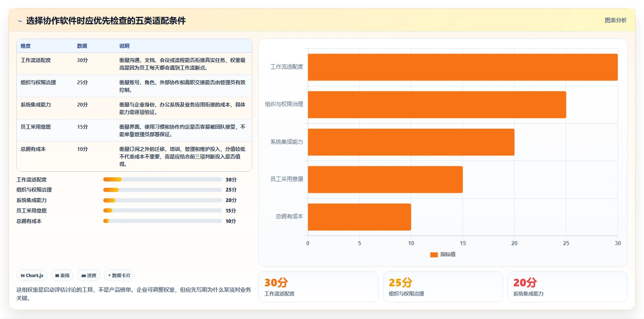
Task: Select the 进度 tag chip
Action: (x=89, y=275)
